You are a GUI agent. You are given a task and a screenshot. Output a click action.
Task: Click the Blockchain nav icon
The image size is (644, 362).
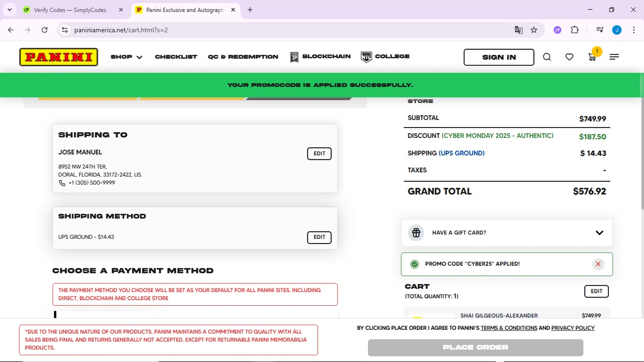[x=294, y=57]
